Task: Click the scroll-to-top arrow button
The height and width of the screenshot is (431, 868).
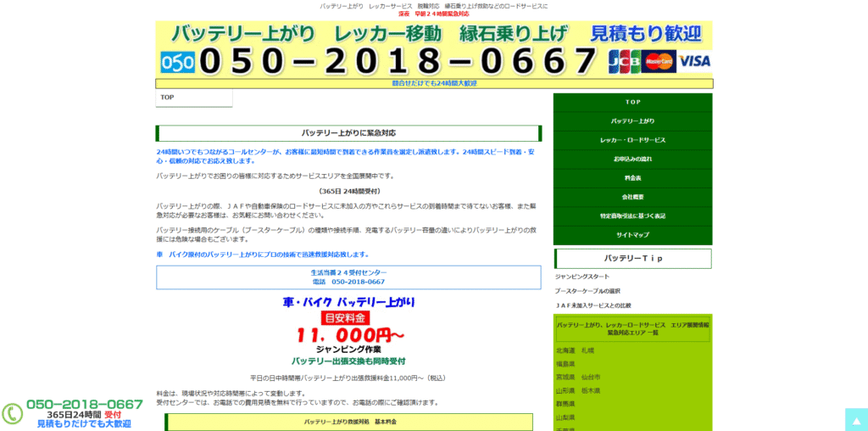Action: pyautogui.click(x=855, y=419)
